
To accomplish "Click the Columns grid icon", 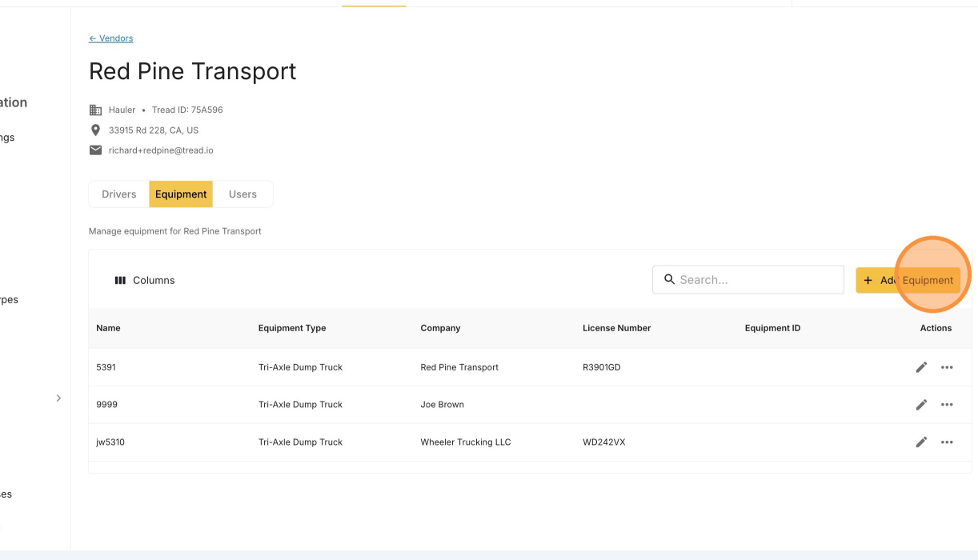I will click(x=120, y=281).
